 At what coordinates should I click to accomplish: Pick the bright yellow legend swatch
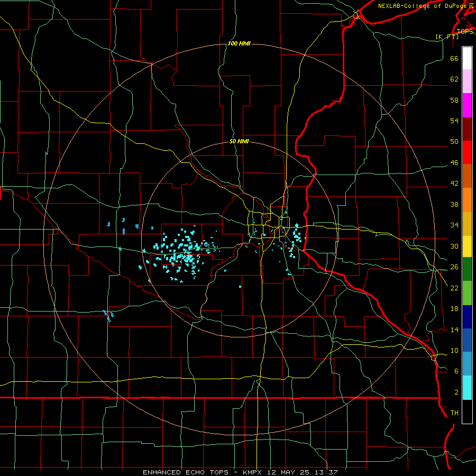(x=467, y=246)
